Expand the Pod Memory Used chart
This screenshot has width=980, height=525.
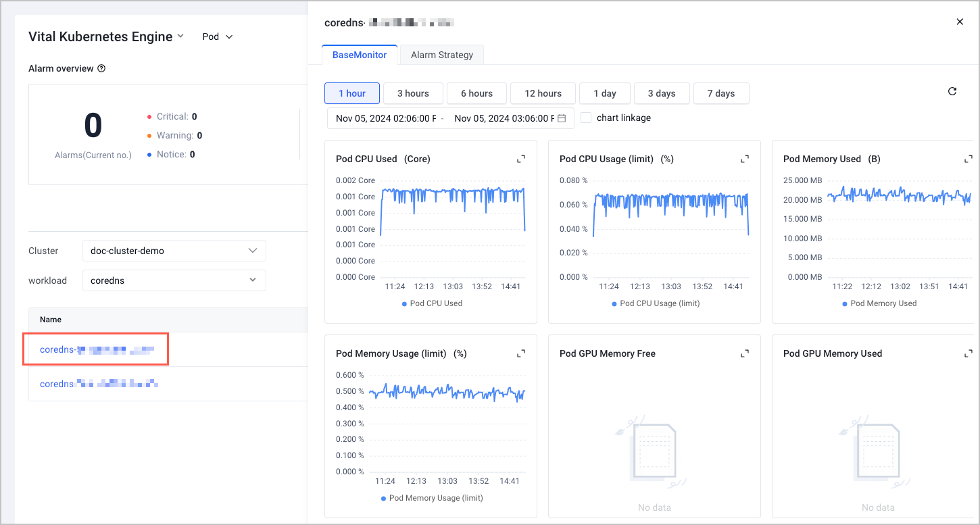pyautogui.click(x=969, y=159)
